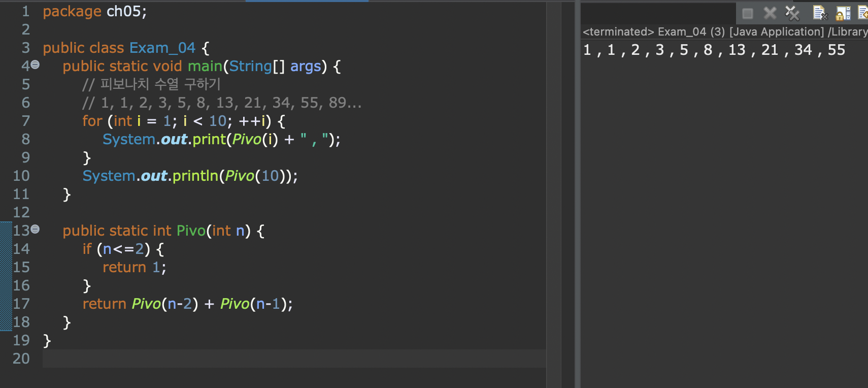Click the Fibonacci sequence comment on line 6
Screen dimensions: 868x388
click(x=222, y=103)
